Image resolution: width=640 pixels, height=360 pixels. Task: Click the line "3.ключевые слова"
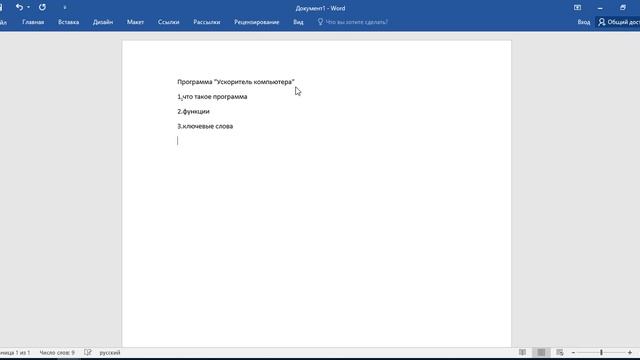(x=205, y=126)
